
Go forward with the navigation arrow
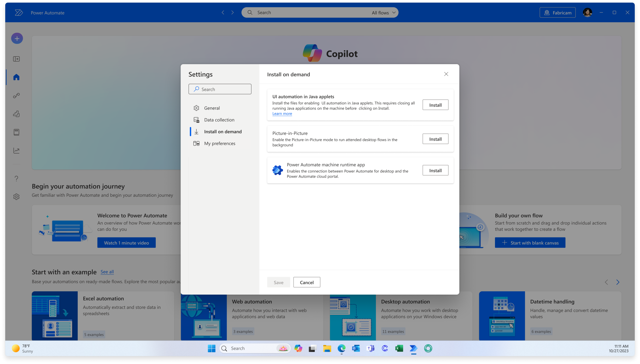(232, 12)
